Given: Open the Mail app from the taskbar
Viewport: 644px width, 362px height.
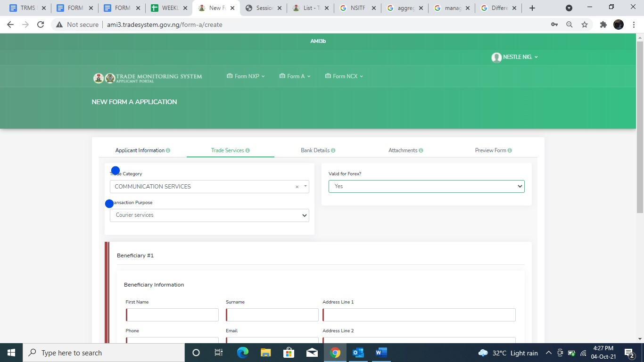Looking at the screenshot, I should pos(312,353).
